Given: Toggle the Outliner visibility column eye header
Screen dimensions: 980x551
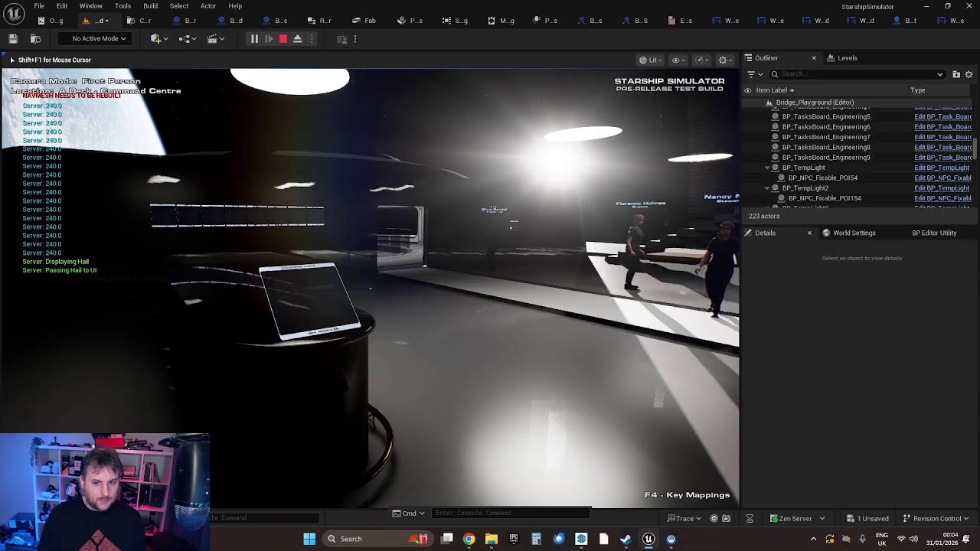Looking at the screenshot, I should click(x=747, y=90).
